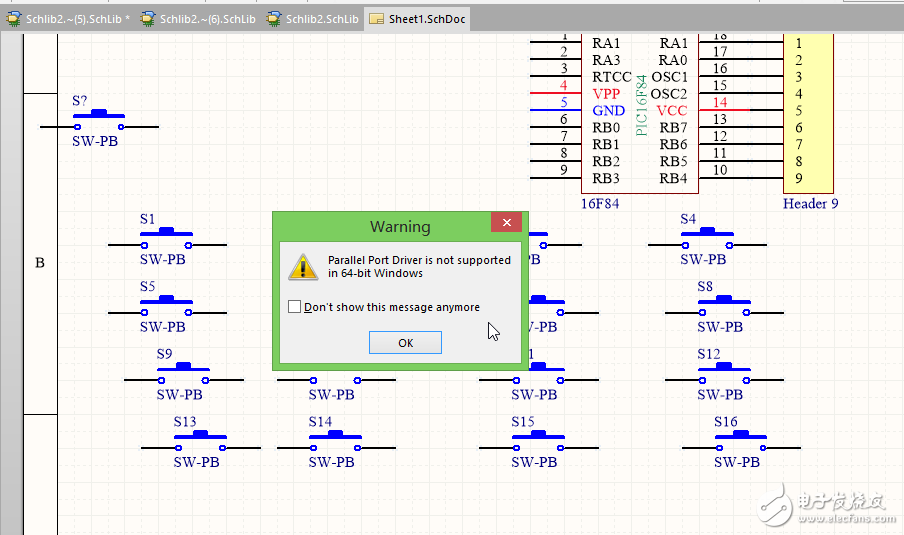
Task: Click the red VCC pin label
Action: (x=671, y=110)
